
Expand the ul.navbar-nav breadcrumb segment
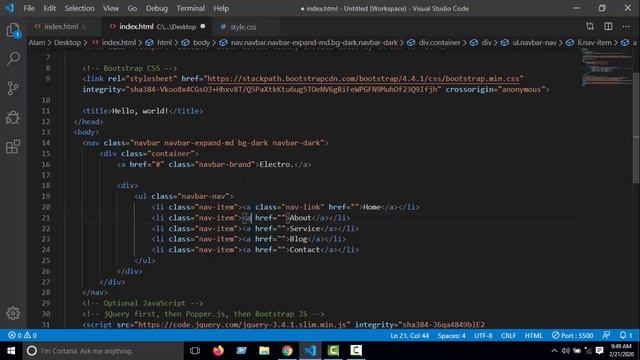coord(534,42)
